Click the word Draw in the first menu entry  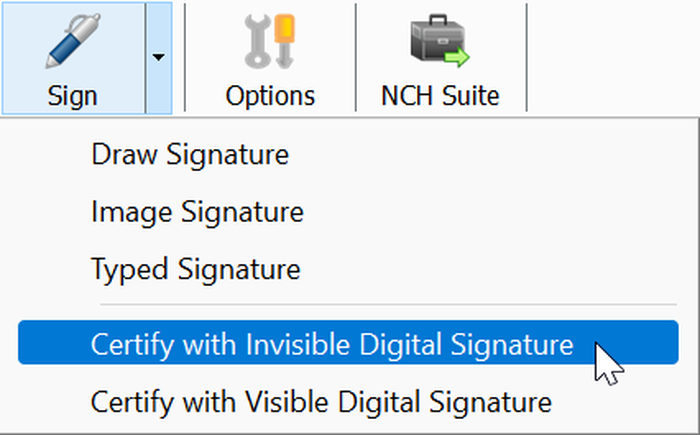click(124, 155)
